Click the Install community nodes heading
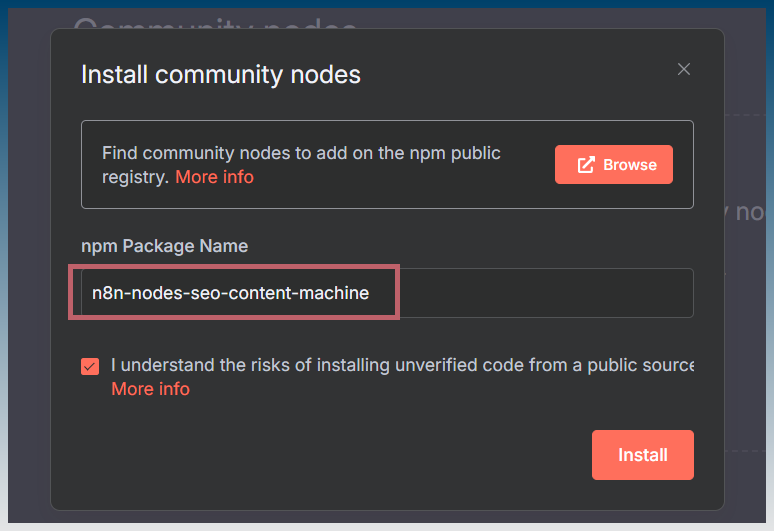This screenshot has height=531, width=774. (221, 75)
